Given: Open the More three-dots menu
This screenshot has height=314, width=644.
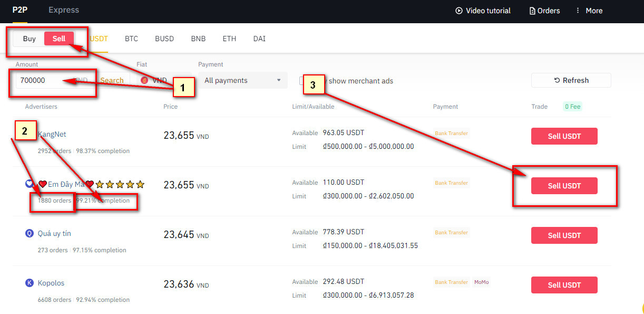Looking at the screenshot, I should click(578, 11).
